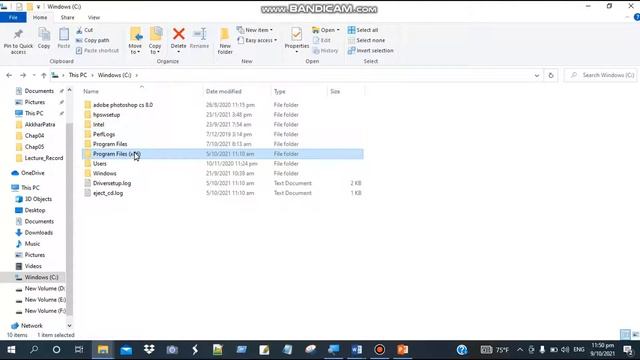Open Word from the taskbar
Screen dimensions: 640x360
coord(356,350)
